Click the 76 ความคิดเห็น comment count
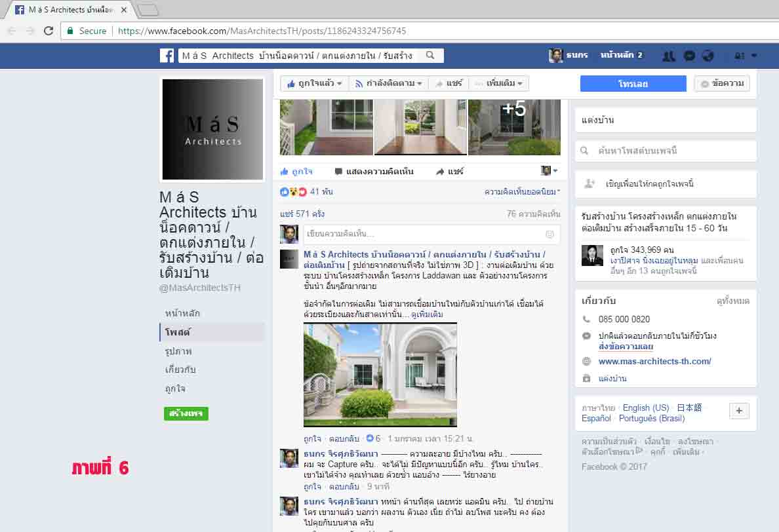 point(533,214)
